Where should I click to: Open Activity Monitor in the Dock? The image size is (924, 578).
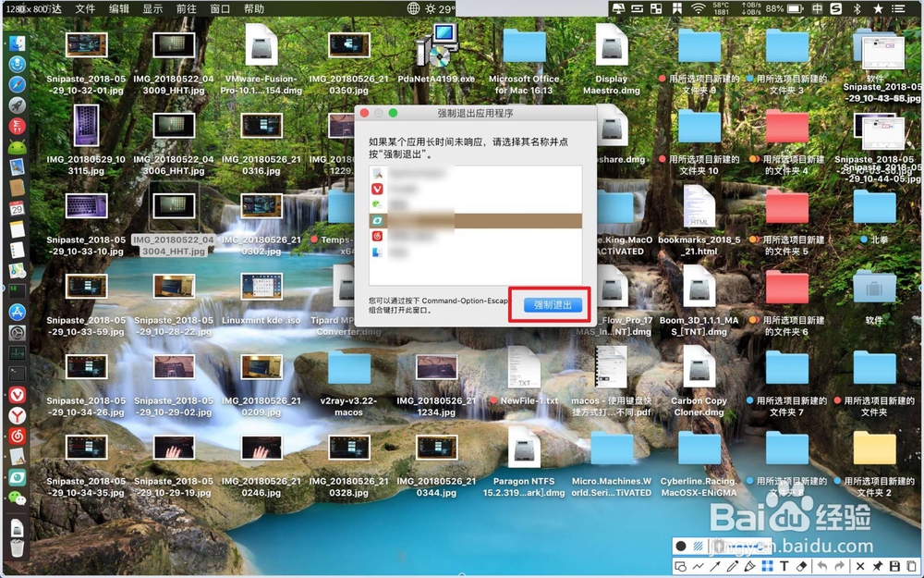click(17, 353)
